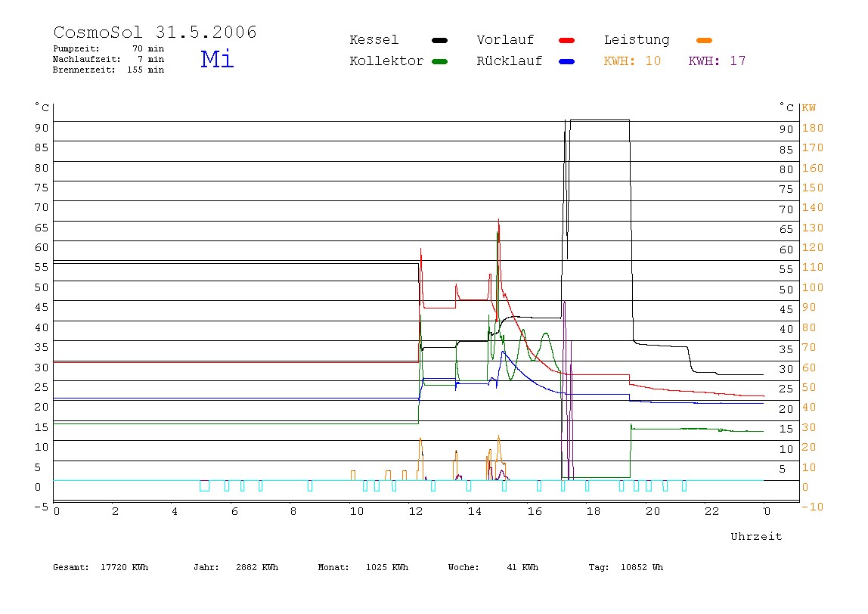Screen dimensions: 868x614
Task: Click the cyan pump marker near hour 8.5
Action: [310, 486]
